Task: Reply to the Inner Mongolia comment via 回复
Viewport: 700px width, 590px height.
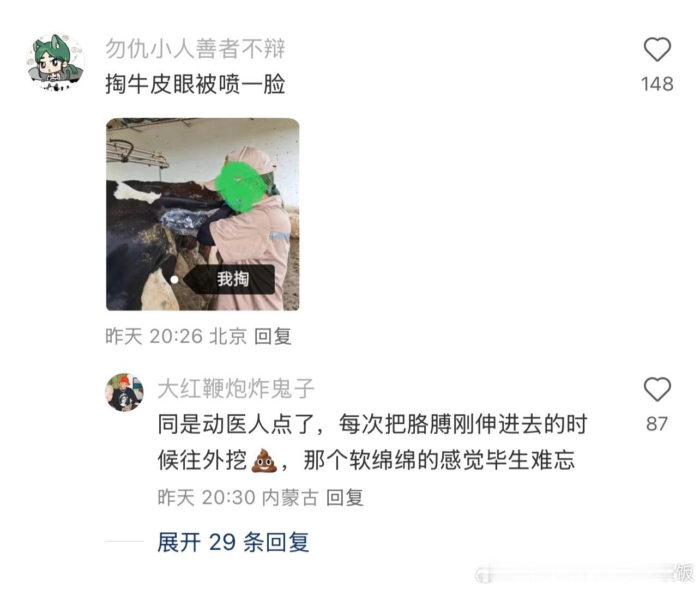Action: [x=345, y=497]
